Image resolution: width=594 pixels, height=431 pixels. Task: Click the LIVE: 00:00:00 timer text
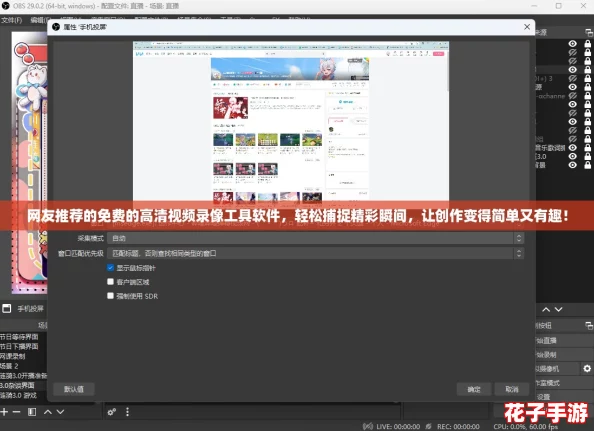pos(398,426)
